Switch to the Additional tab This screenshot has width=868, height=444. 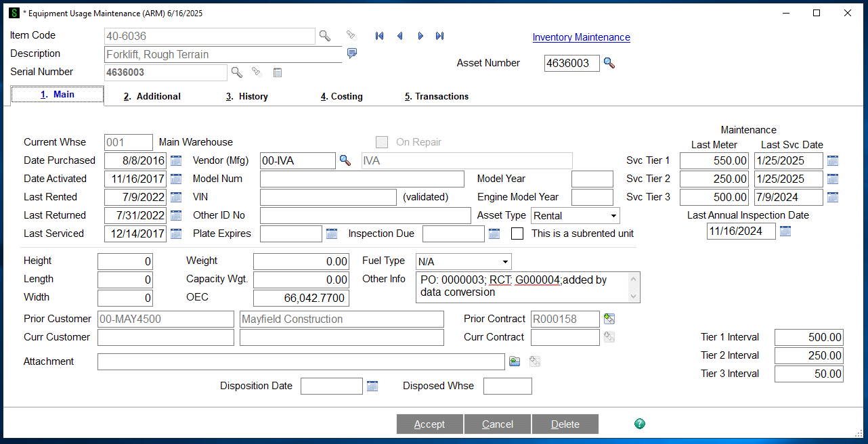[x=152, y=97]
